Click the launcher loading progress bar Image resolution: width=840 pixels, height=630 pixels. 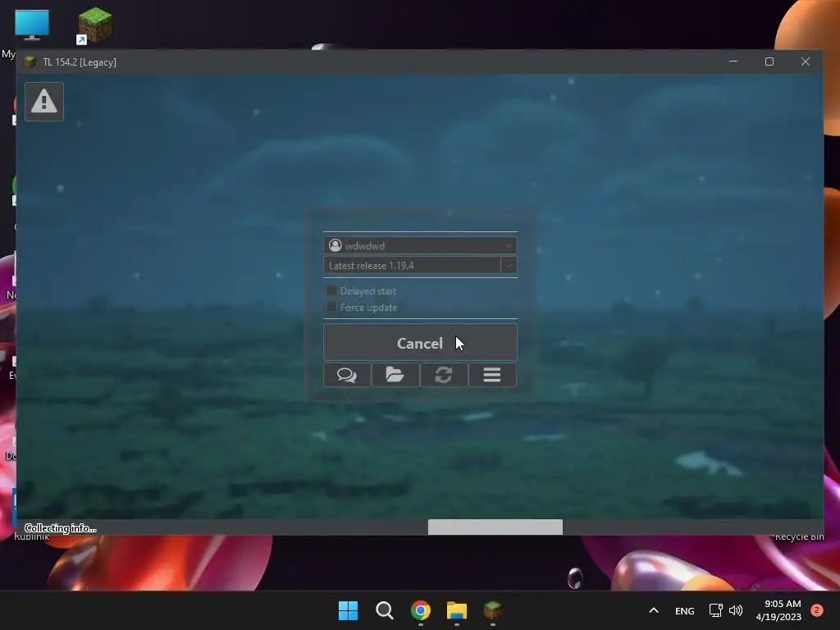click(x=420, y=527)
